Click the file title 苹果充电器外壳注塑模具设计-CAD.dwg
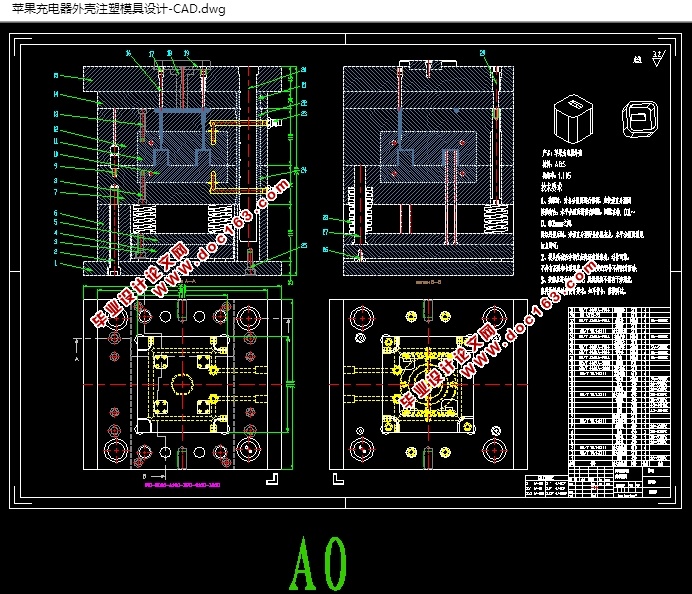The width and height of the screenshot is (692, 594). [118, 8]
